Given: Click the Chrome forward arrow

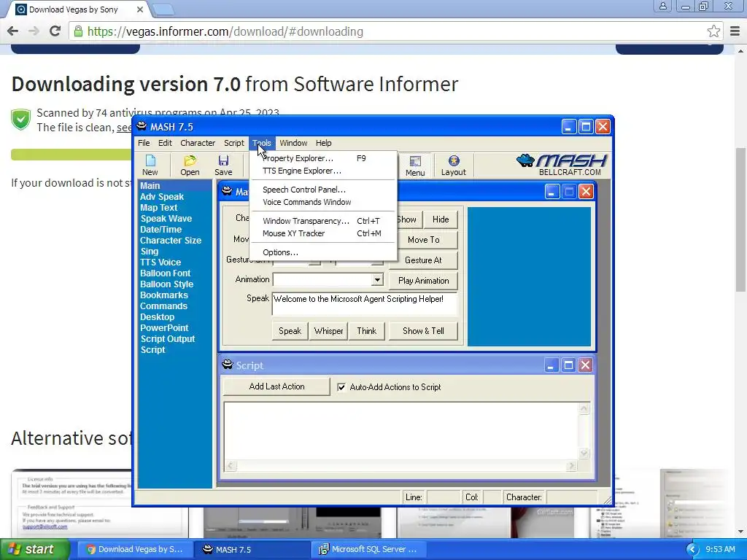Looking at the screenshot, I should pyautogui.click(x=34, y=31).
